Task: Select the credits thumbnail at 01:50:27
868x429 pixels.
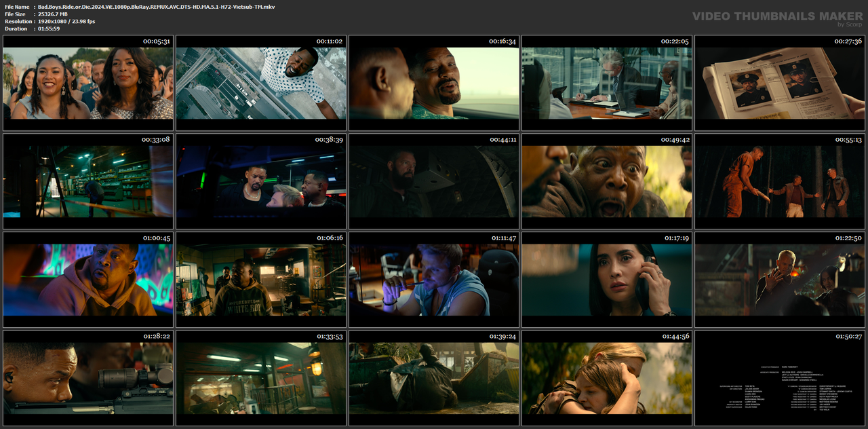Action: [780, 378]
